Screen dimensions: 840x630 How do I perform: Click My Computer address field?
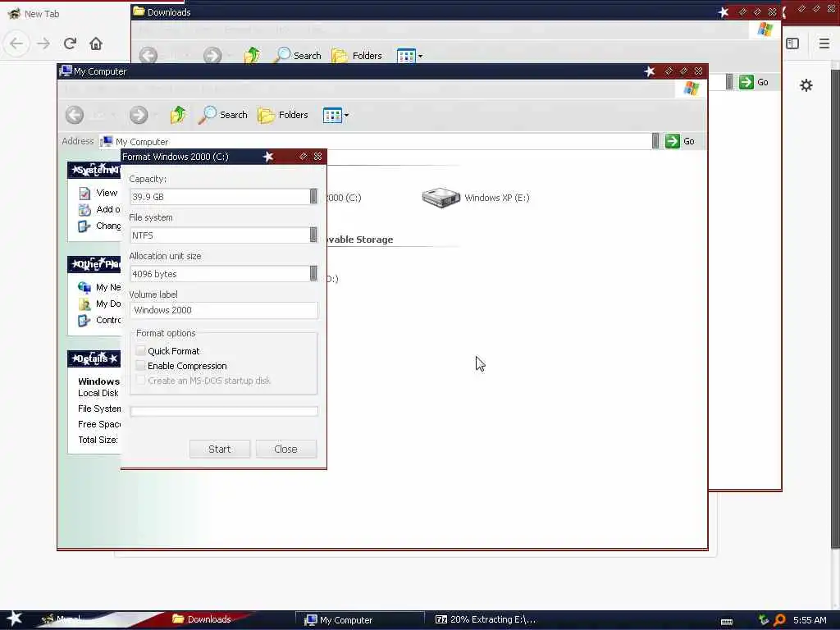[x=375, y=141]
